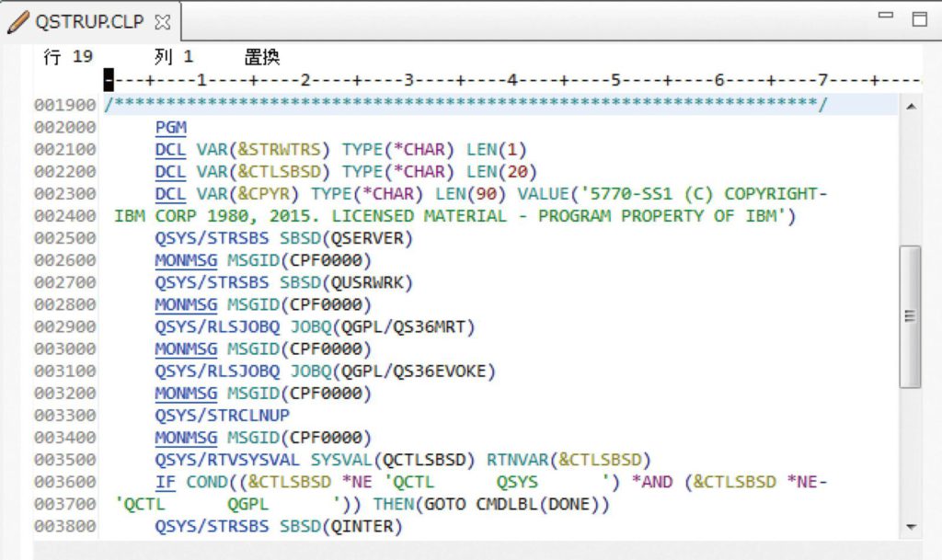Click MONMSG on line 002600
The image size is (942, 560).
point(186,260)
